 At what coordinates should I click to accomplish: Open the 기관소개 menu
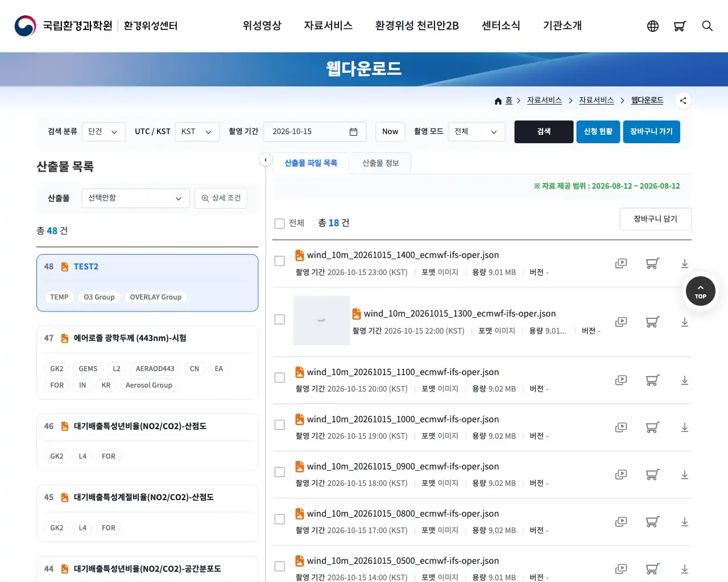coord(562,26)
